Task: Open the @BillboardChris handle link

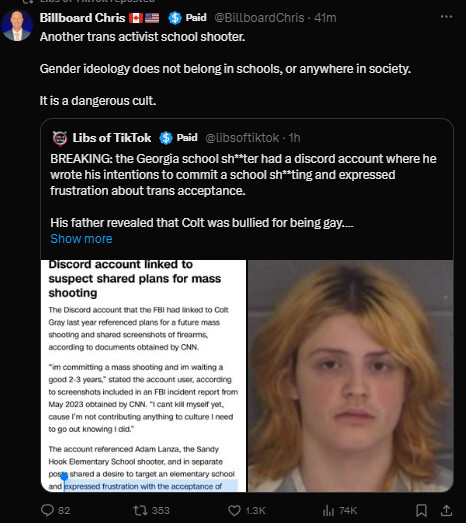Action: click(259, 18)
